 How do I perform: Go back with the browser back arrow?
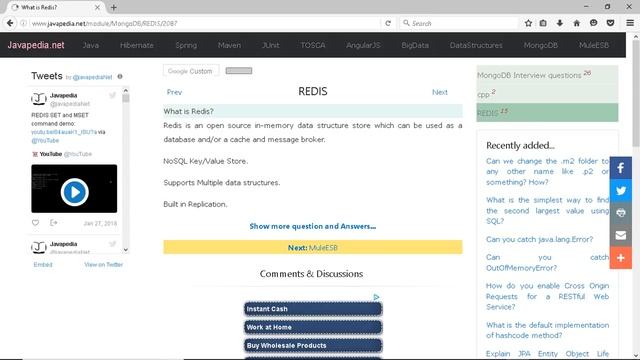tap(10, 23)
